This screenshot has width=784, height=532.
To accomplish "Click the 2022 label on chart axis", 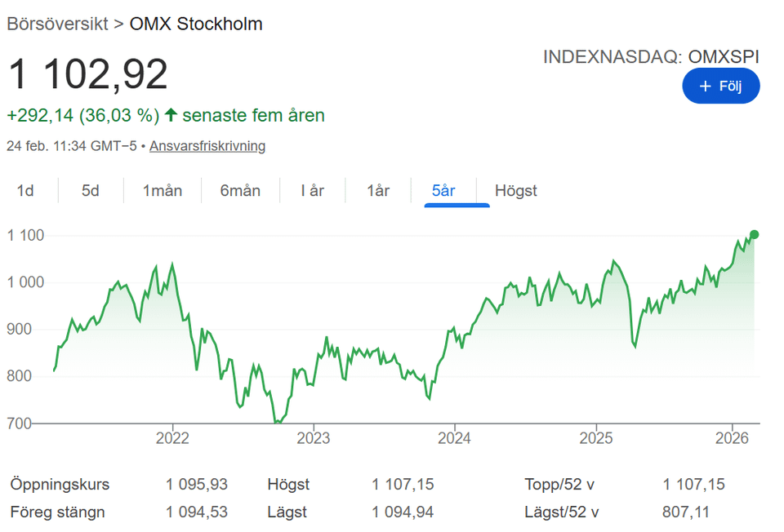I will pyautogui.click(x=172, y=438).
